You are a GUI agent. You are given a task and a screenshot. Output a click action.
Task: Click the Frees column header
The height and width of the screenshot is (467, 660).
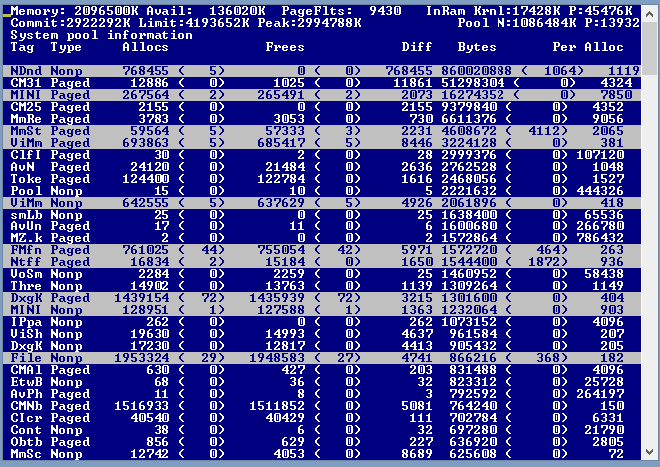tap(285, 47)
